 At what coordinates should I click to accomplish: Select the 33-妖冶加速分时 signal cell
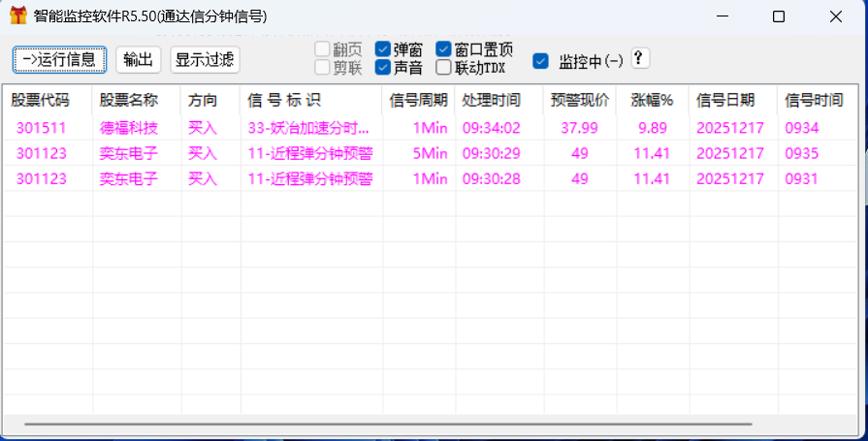click(308, 128)
